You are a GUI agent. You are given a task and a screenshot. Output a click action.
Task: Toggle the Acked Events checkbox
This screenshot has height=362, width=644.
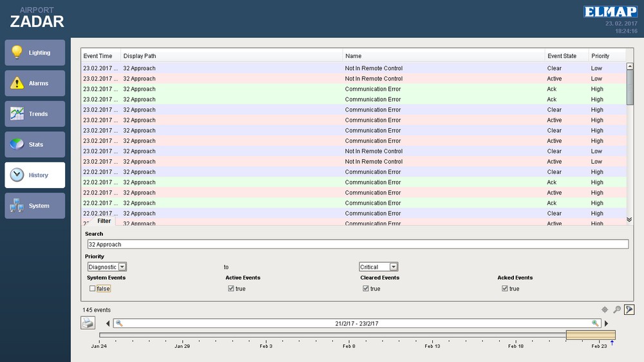pyautogui.click(x=505, y=289)
